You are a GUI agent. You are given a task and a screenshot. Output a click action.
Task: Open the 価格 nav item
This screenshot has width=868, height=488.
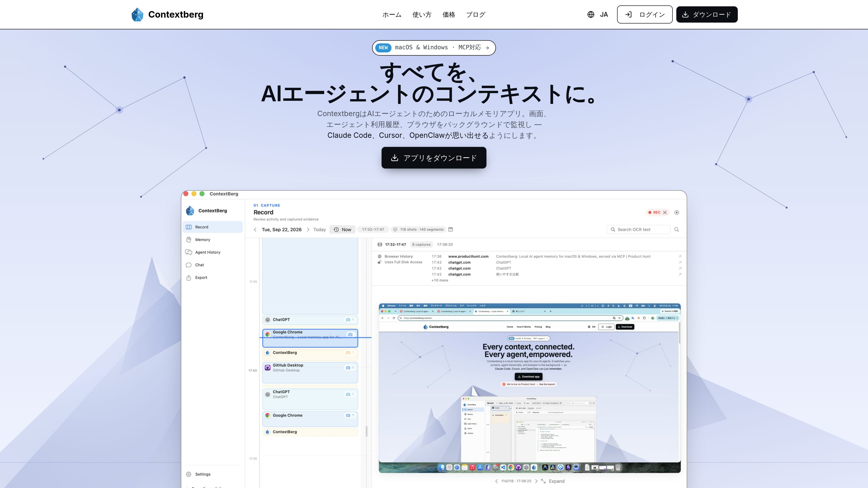pyautogui.click(x=448, y=14)
